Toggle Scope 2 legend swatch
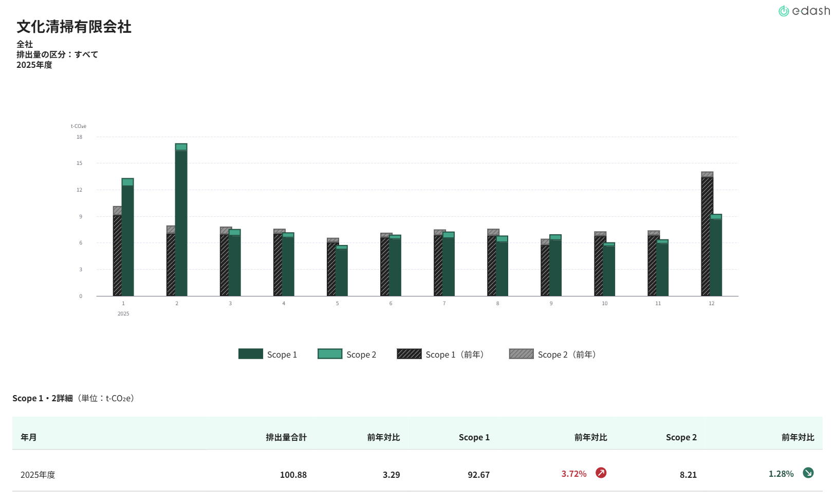Image resolution: width=835 pixels, height=504 pixels. click(x=330, y=354)
